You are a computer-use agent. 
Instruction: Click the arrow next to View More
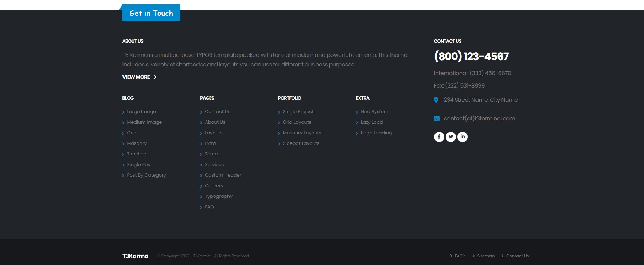pos(155,77)
